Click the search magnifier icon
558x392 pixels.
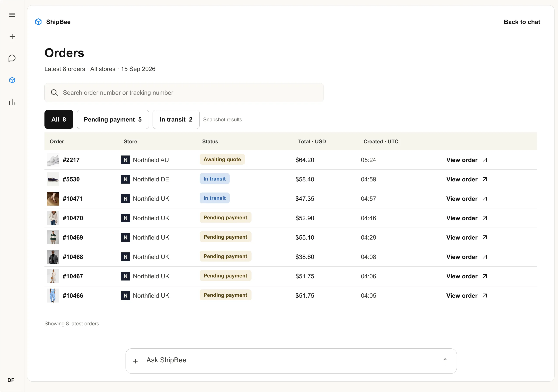click(54, 93)
